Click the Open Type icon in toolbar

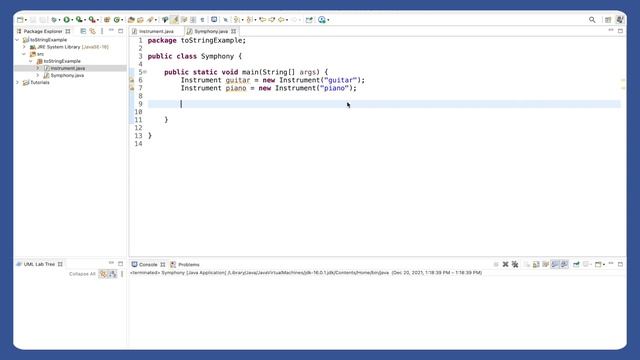(131, 20)
